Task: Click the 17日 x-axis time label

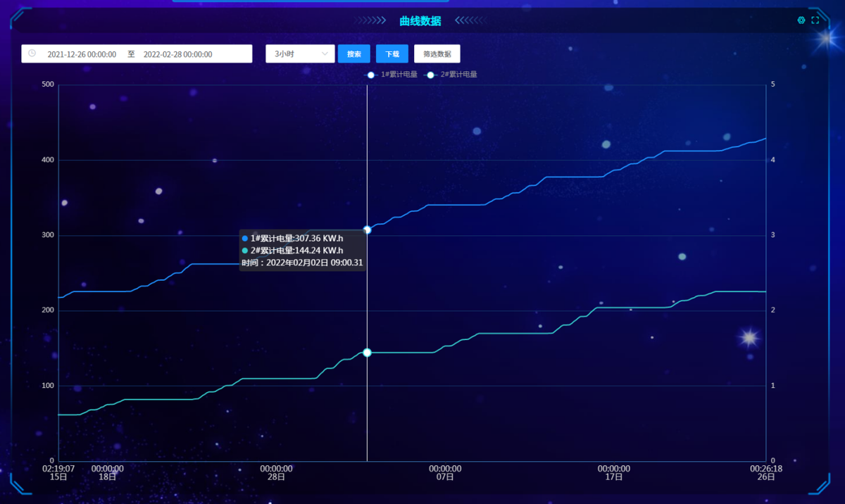Action: click(x=614, y=477)
